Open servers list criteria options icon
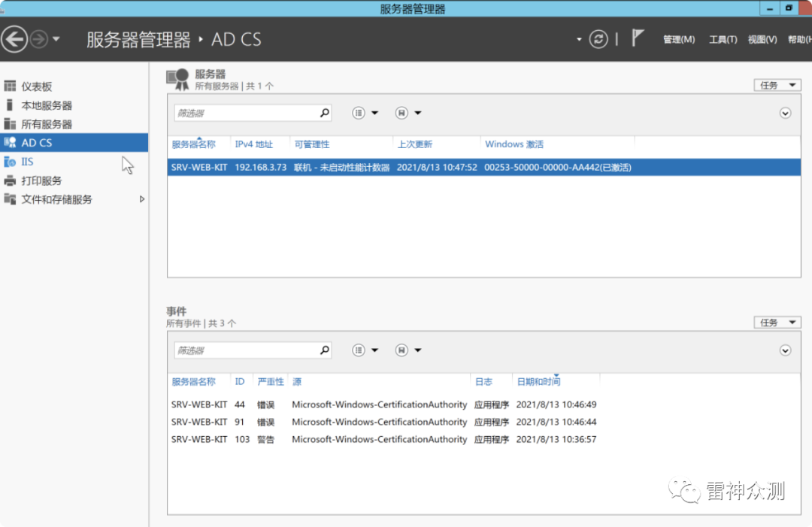Viewport: 812px width, 527px height. (359, 112)
